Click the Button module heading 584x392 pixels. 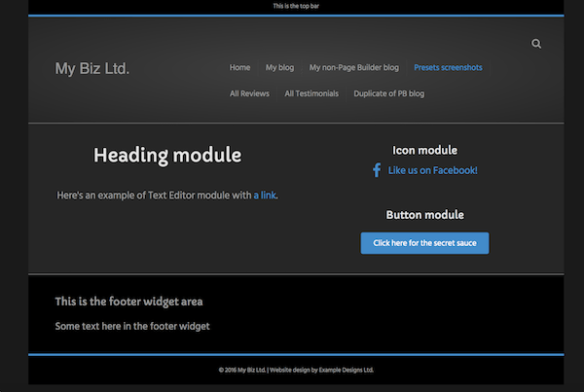(x=424, y=215)
